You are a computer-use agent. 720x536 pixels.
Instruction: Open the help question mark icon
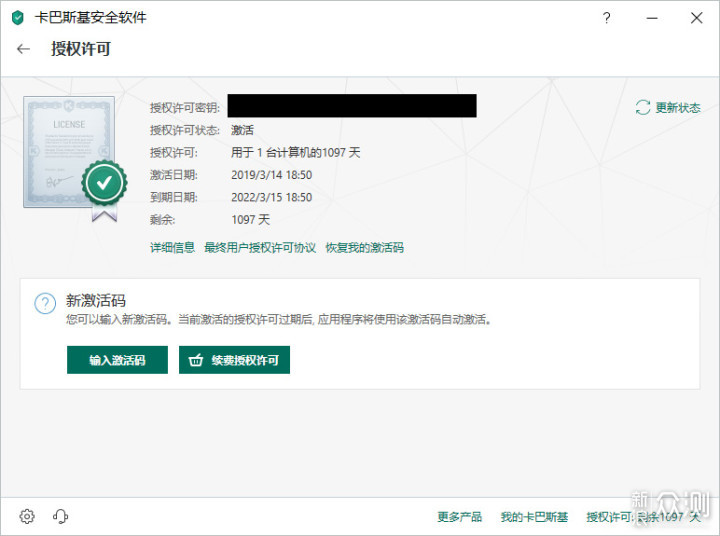pyautogui.click(x=607, y=18)
